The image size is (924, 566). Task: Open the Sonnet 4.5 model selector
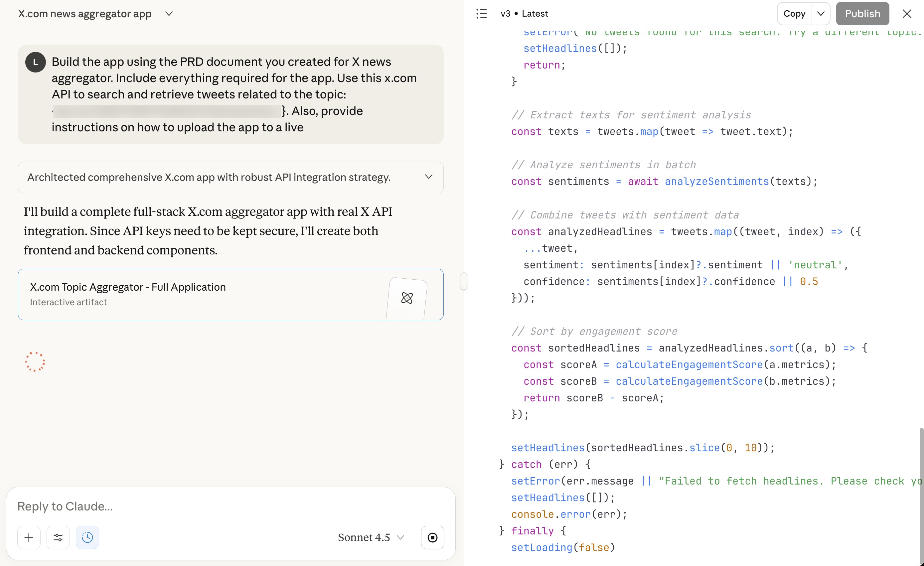pos(371,537)
